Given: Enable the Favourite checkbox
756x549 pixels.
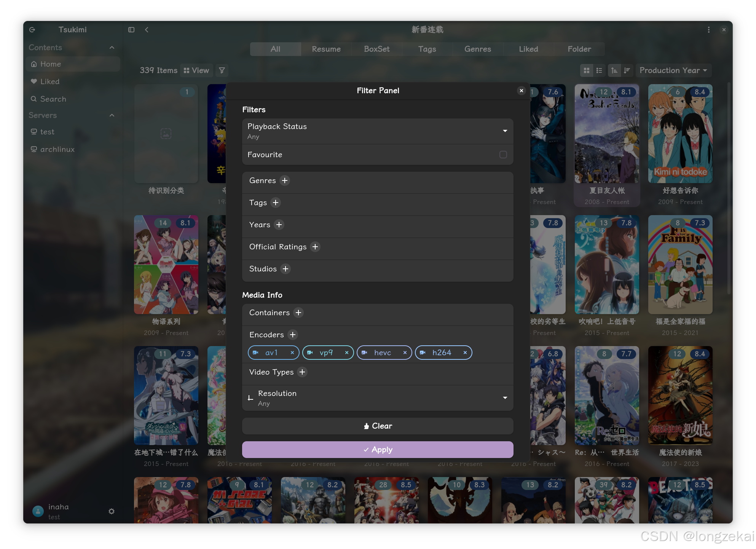Looking at the screenshot, I should pos(503,155).
